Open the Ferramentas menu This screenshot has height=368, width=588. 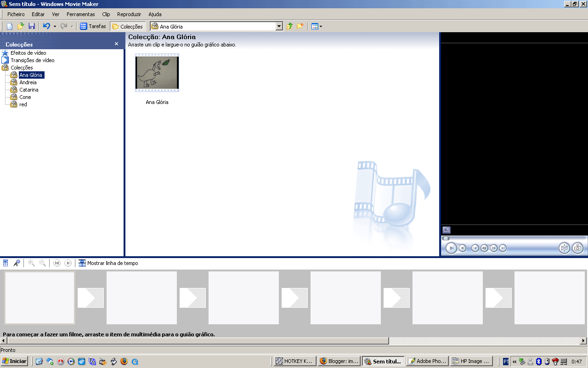[x=80, y=14]
